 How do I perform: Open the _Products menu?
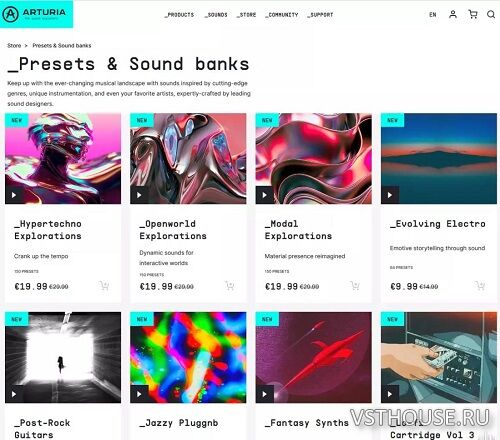pyautogui.click(x=179, y=15)
